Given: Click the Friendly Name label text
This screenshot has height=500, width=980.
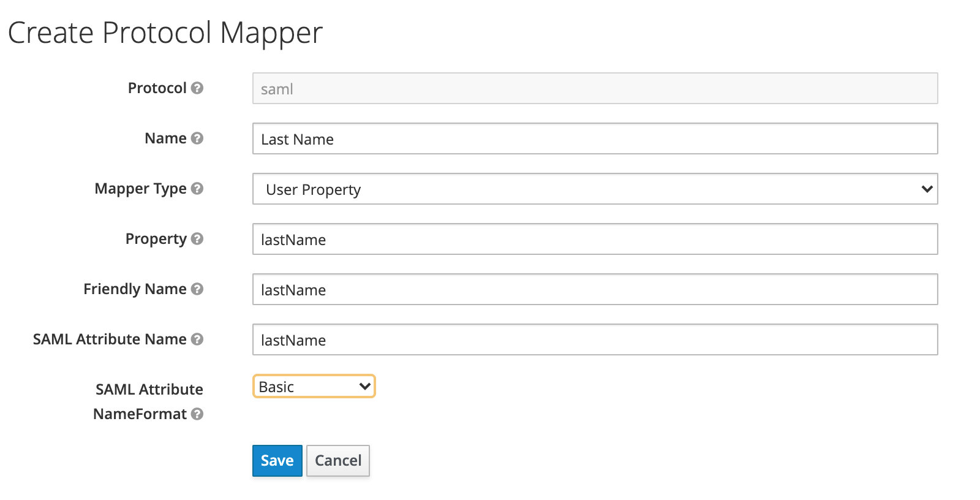Looking at the screenshot, I should coord(135,289).
